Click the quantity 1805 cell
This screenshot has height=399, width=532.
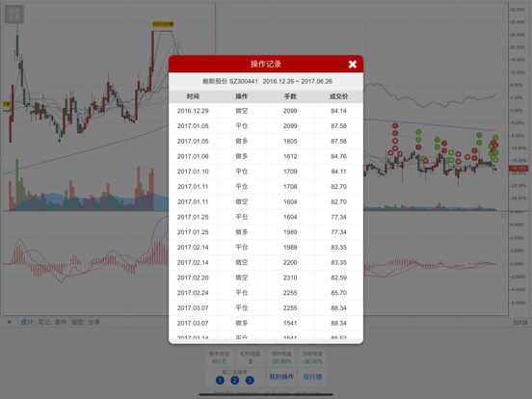pyautogui.click(x=290, y=141)
